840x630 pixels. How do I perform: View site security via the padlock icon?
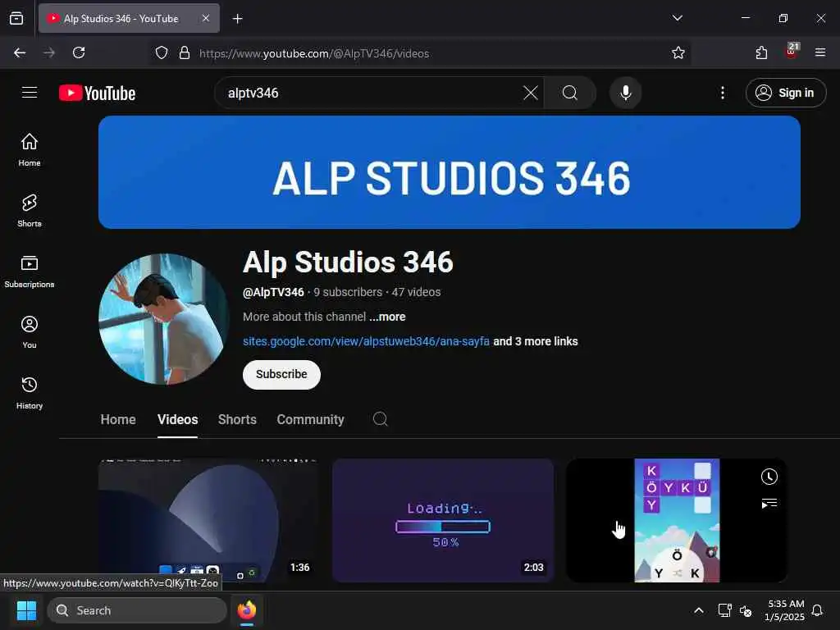tap(185, 52)
